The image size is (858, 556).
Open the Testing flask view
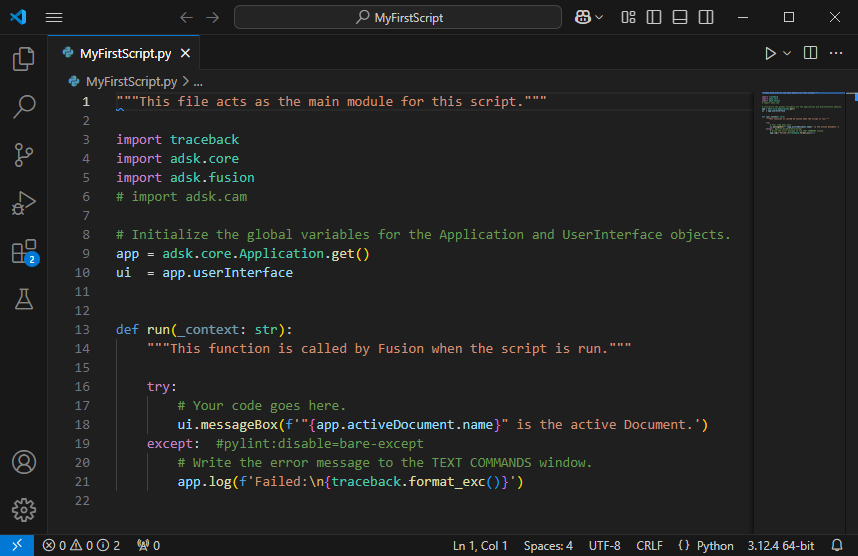point(24,299)
